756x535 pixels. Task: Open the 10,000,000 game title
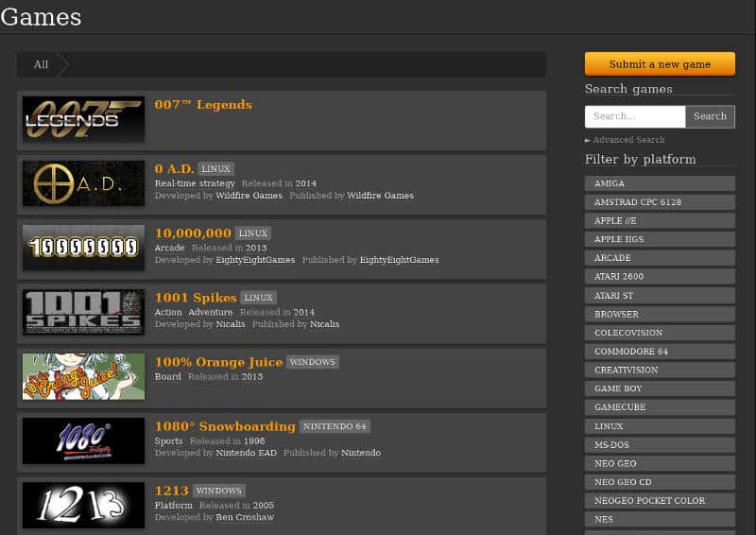[x=193, y=233]
